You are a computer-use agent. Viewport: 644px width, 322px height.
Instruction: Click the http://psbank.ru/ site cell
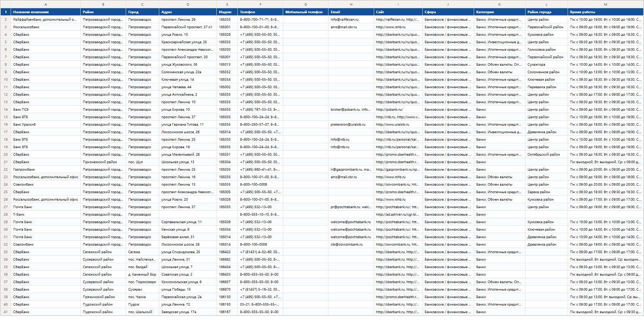click(x=398, y=110)
